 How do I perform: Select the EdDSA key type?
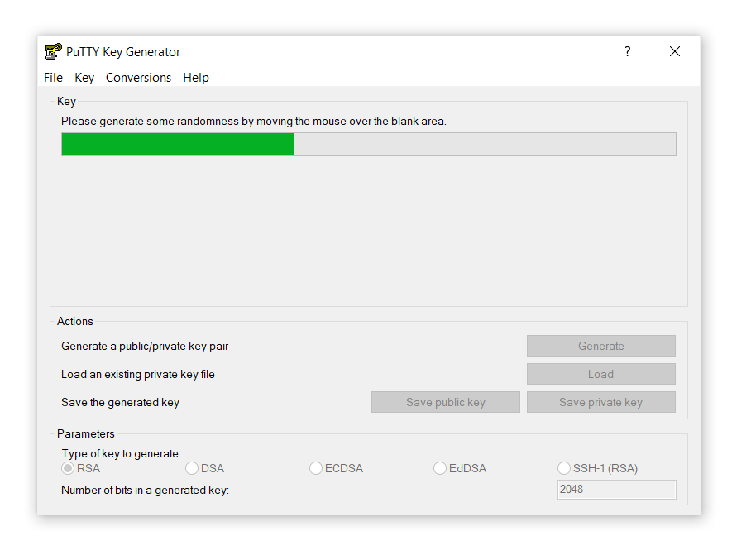pos(460,468)
